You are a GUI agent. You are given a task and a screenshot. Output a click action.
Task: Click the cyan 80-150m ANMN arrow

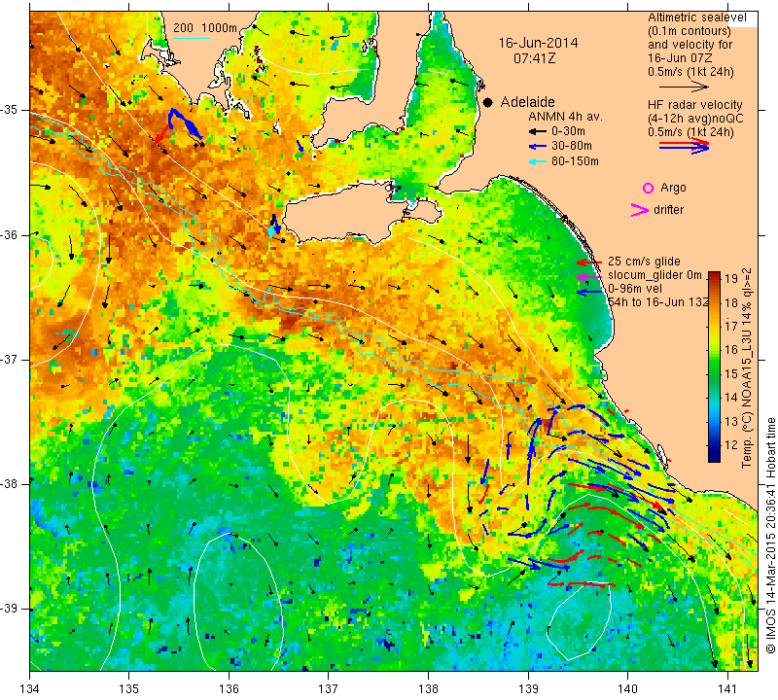(x=538, y=161)
